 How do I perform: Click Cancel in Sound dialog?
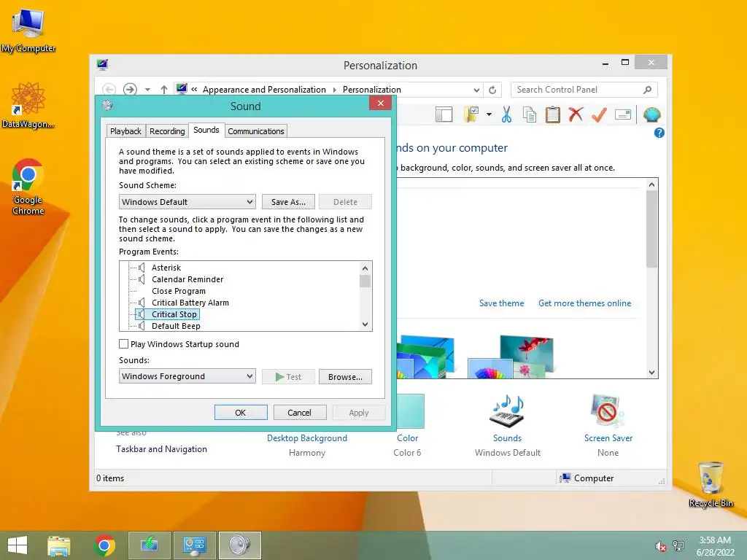(300, 413)
